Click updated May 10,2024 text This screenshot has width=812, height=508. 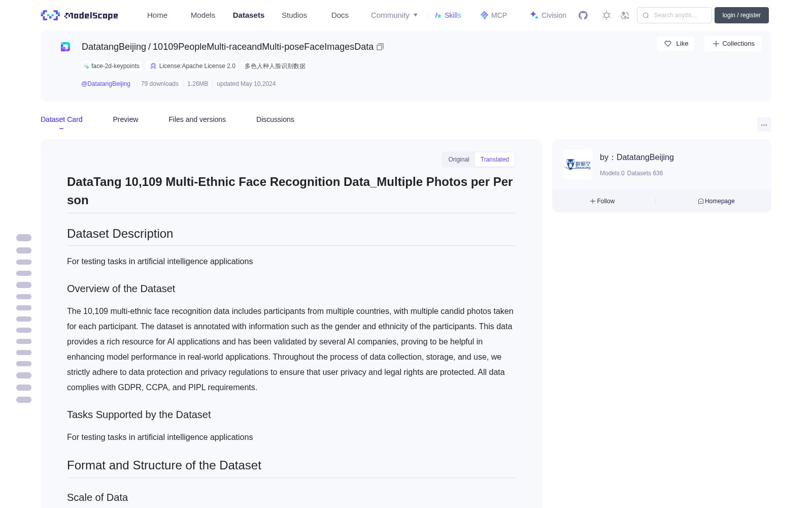pos(246,84)
